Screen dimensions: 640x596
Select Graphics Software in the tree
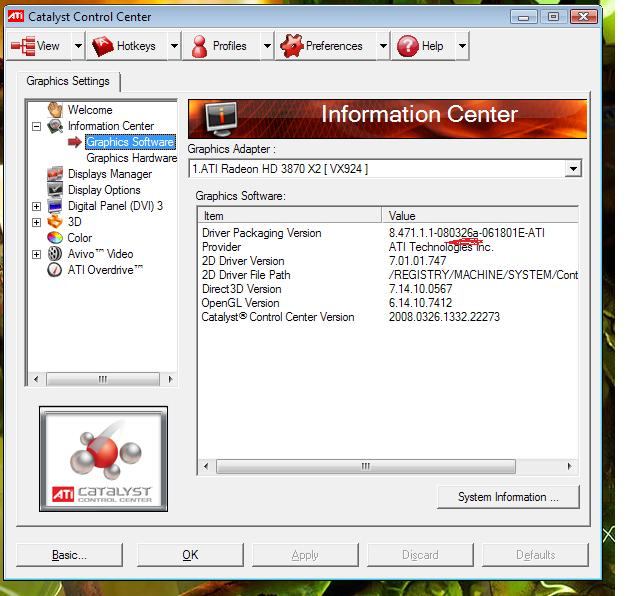(x=130, y=142)
